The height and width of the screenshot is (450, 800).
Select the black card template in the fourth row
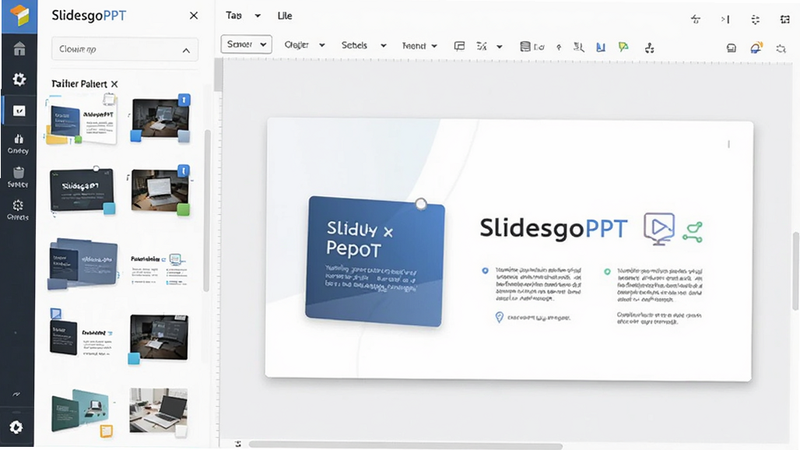[82, 334]
